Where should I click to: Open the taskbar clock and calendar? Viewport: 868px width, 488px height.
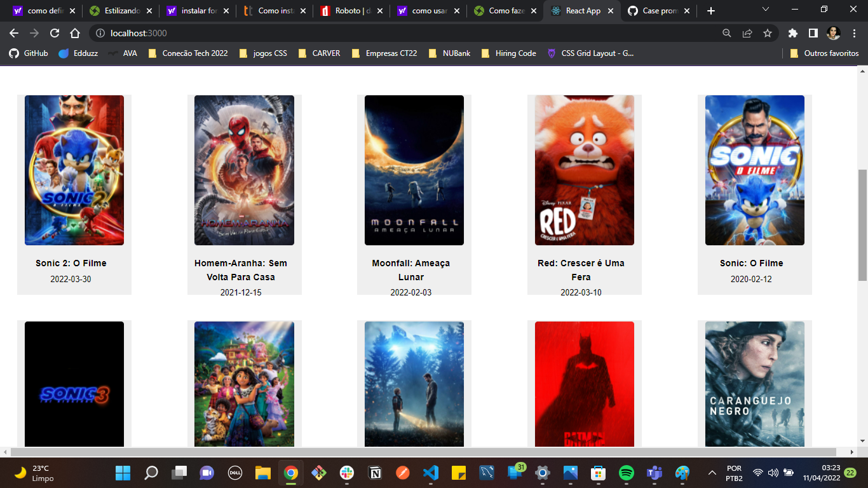click(822, 473)
